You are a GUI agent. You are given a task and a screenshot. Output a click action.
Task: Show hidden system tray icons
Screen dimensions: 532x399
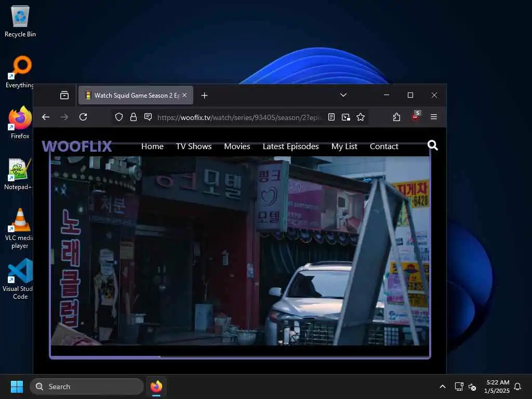click(x=443, y=387)
